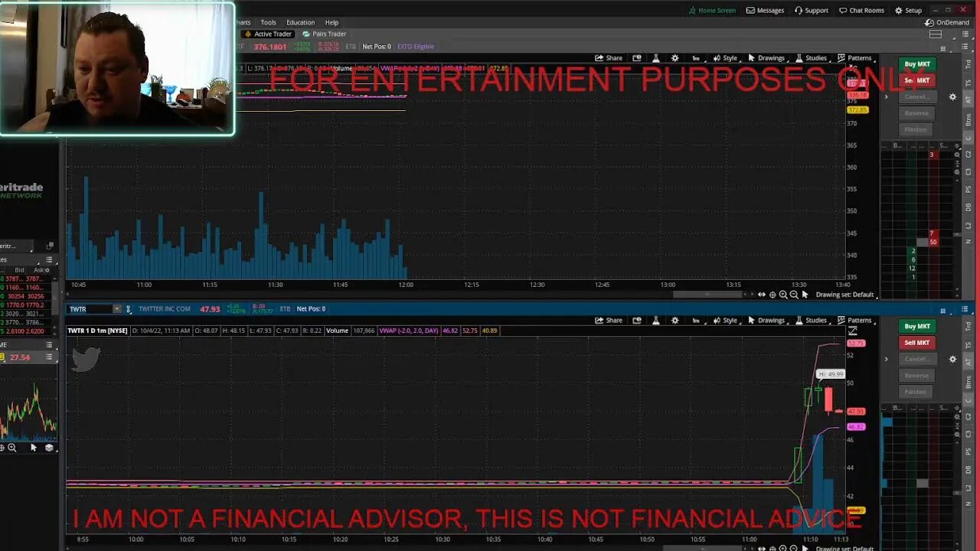This screenshot has width=980, height=551.
Task: Click zoom magnifier under left mini chart
Action: (x=12, y=448)
